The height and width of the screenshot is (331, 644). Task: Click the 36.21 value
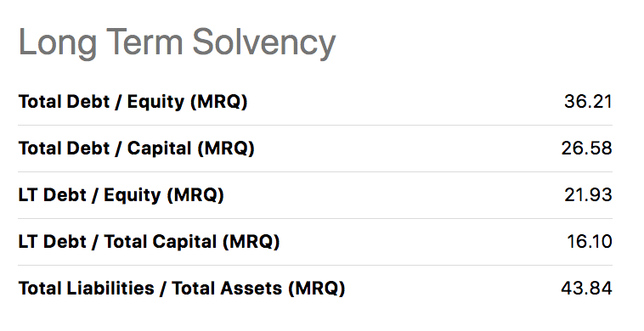(x=588, y=102)
